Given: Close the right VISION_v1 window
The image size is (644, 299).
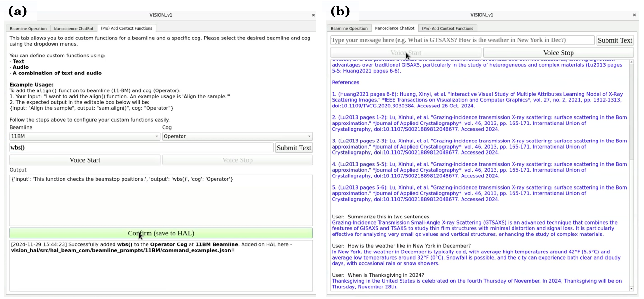Looking at the screenshot, I should (634, 15).
